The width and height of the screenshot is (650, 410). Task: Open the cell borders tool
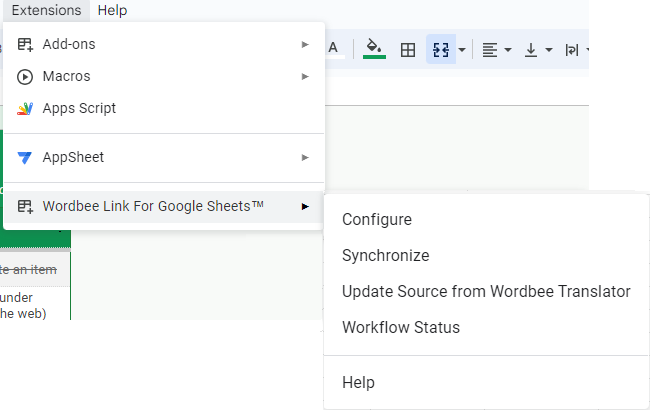(408, 49)
